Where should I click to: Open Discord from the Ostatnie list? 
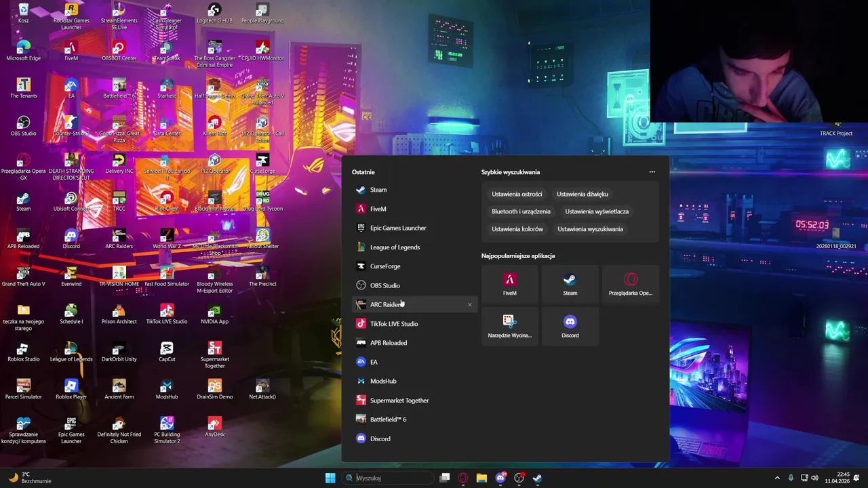coord(414,439)
